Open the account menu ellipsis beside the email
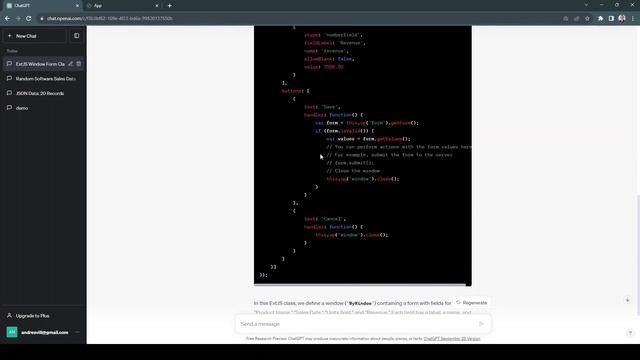 (x=78, y=332)
